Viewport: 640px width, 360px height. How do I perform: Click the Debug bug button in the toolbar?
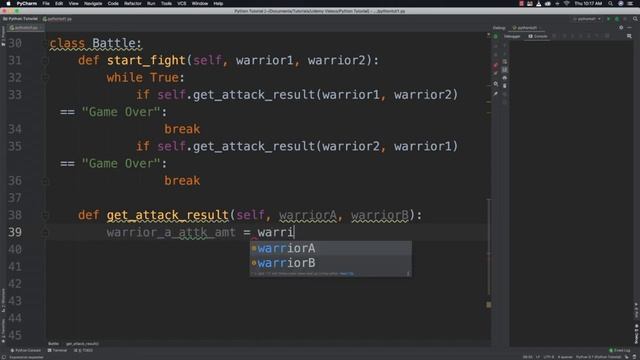(x=617, y=19)
